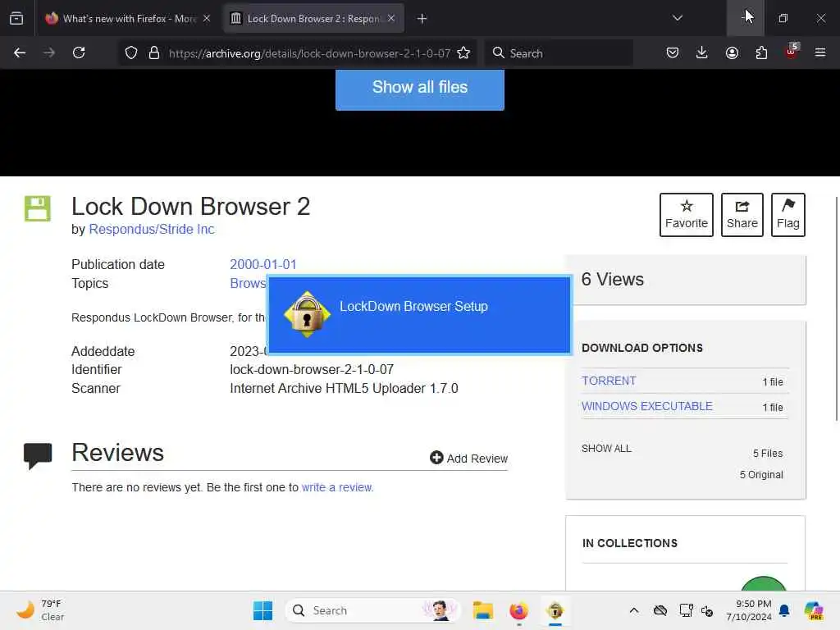Click the archive.org URL address field

point(309,53)
